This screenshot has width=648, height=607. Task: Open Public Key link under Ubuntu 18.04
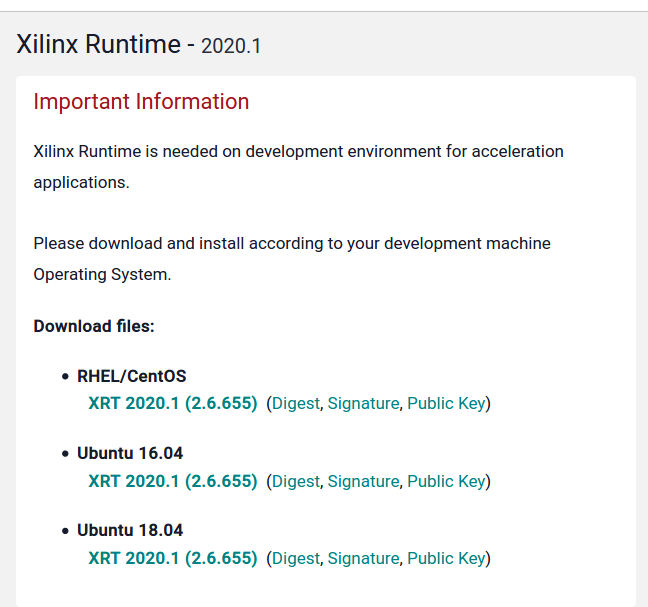(446, 558)
